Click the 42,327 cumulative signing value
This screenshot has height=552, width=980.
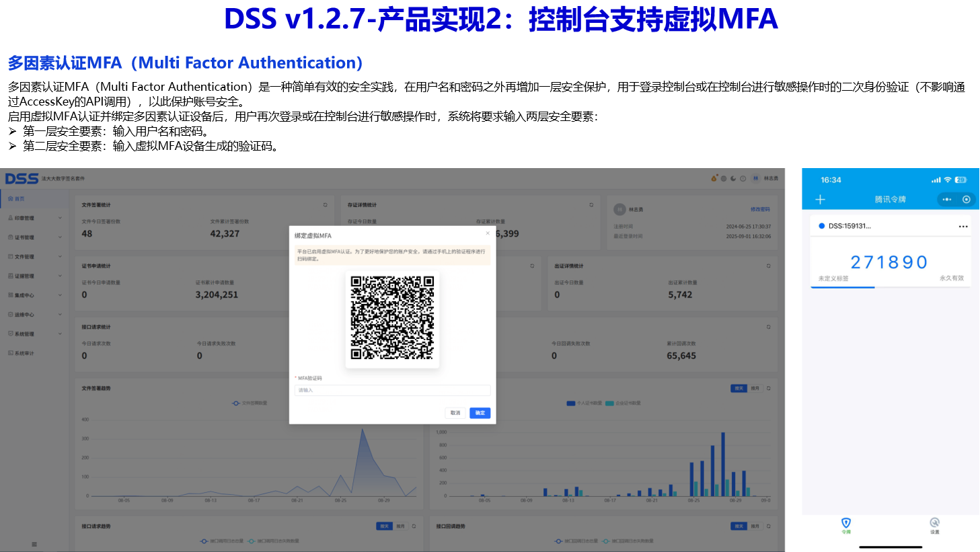coord(225,234)
